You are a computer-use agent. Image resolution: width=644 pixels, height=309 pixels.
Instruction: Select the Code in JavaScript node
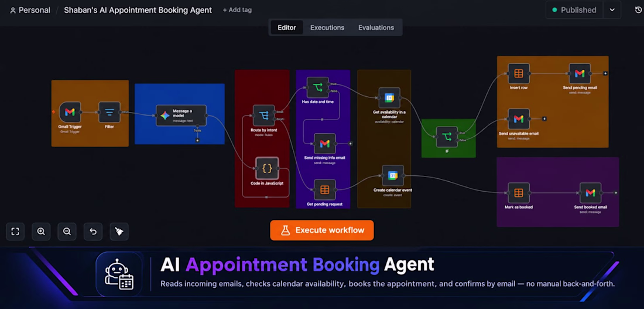(x=267, y=168)
